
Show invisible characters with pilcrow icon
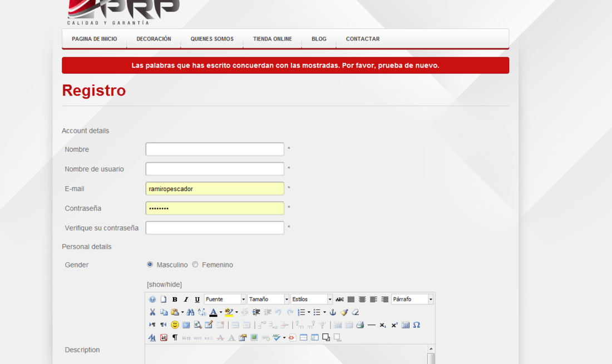pyautogui.click(x=175, y=337)
